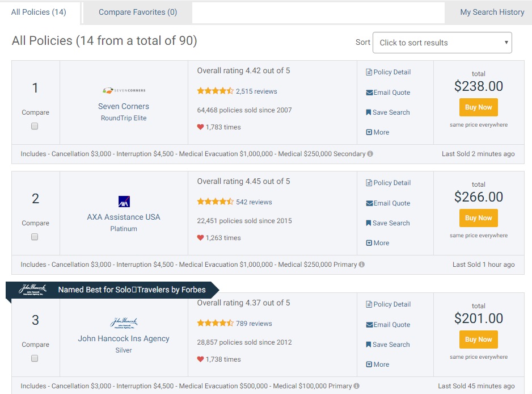Click the $238.00 total price
The width and height of the screenshot is (532, 394).
tap(478, 86)
